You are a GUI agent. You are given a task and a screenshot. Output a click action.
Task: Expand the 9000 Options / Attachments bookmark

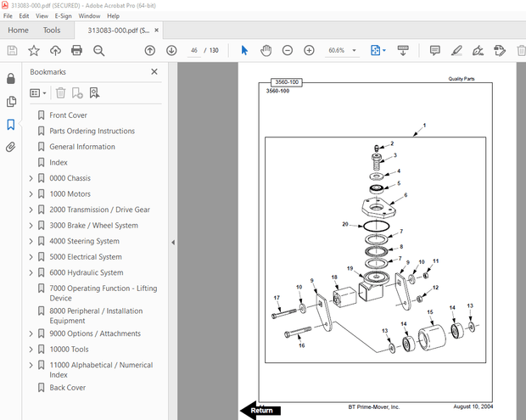coord(31,333)
